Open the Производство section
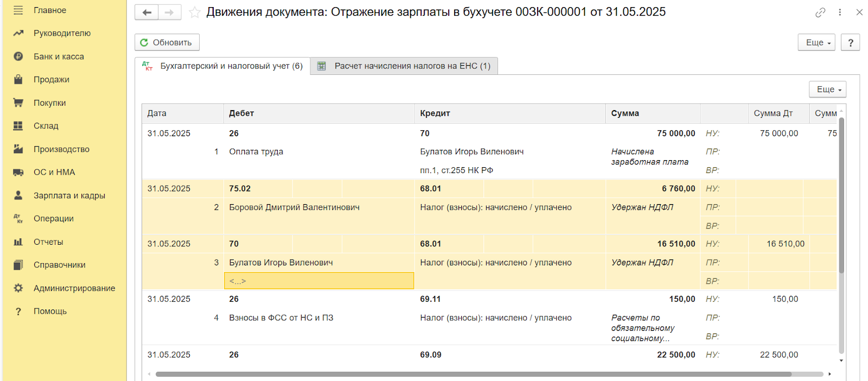The width and height of the screenshot is (868, 381). [x=61, y=149]
